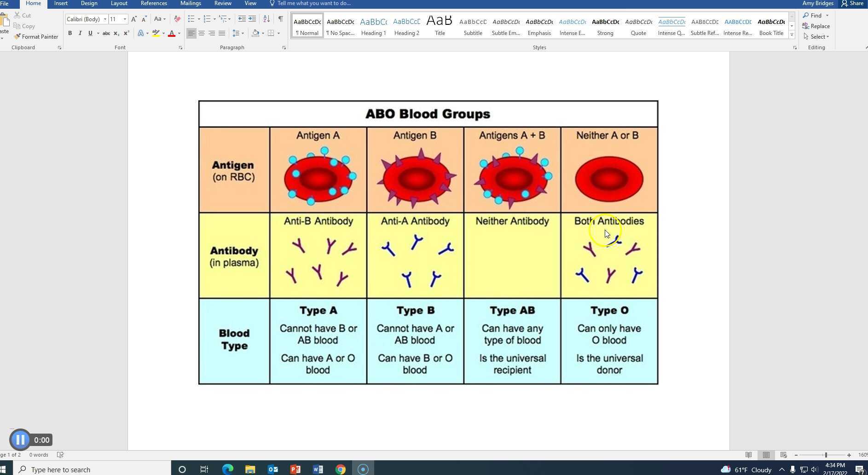Open the font size dropdown
Viewport: 868px width, 475px height.
124,19
